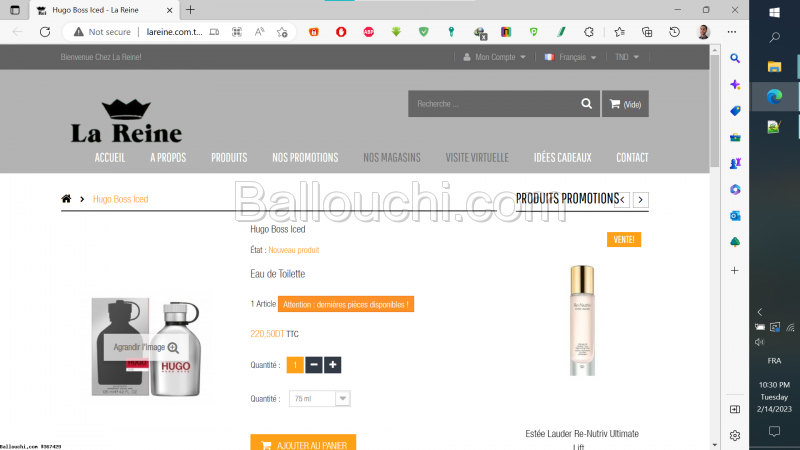
Task: Open the browser profile avatar
Action: coord(704,32)
